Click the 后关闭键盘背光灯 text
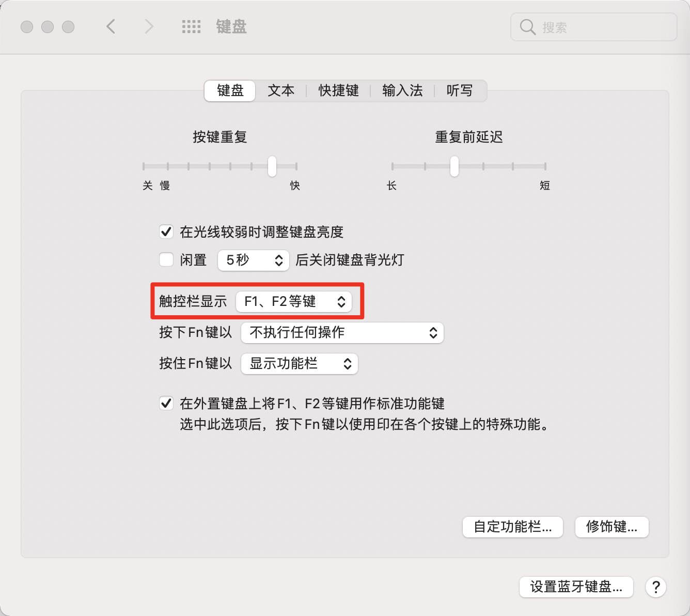The width and height of the screenshot is (690, 616). pyautogui.click(x=350, y=260)
